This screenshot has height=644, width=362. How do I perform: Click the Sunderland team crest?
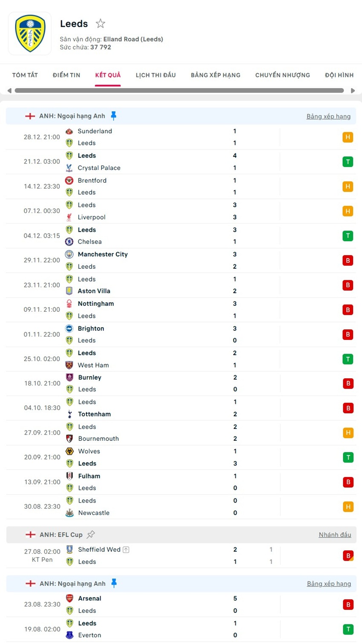point(69,131)
